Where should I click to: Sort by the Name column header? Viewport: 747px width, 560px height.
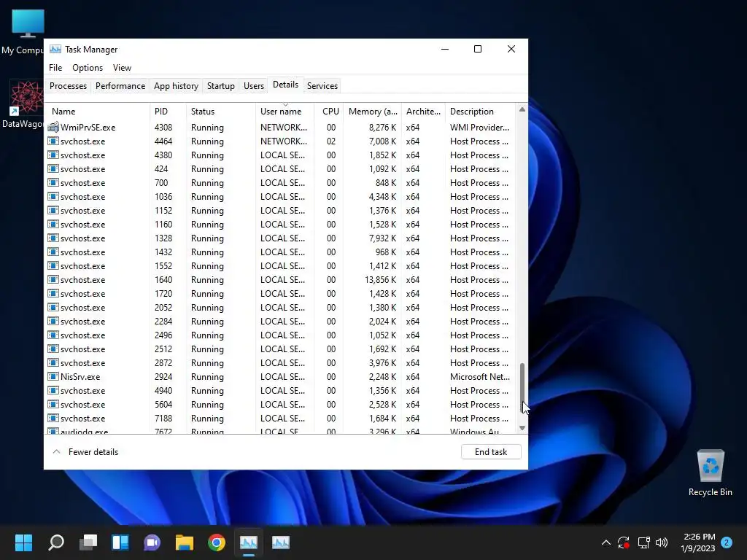(x=98, y=112)
